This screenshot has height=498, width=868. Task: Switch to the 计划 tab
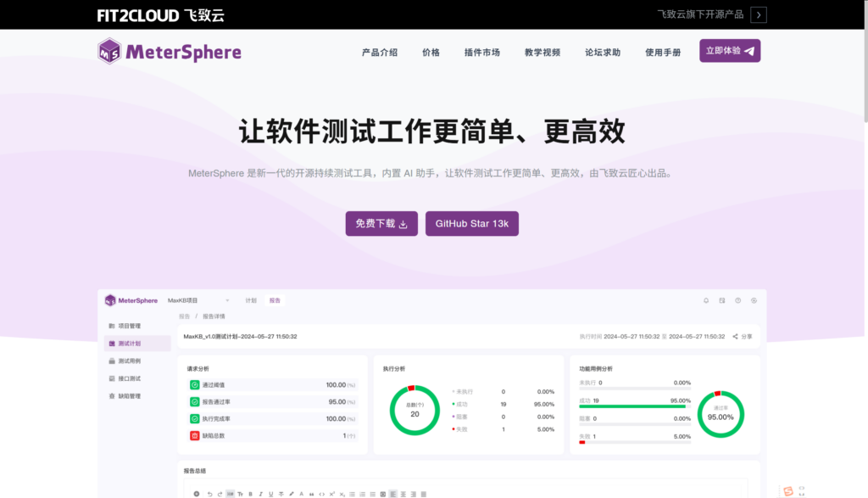pyautogui.click(x=251, y=301)
